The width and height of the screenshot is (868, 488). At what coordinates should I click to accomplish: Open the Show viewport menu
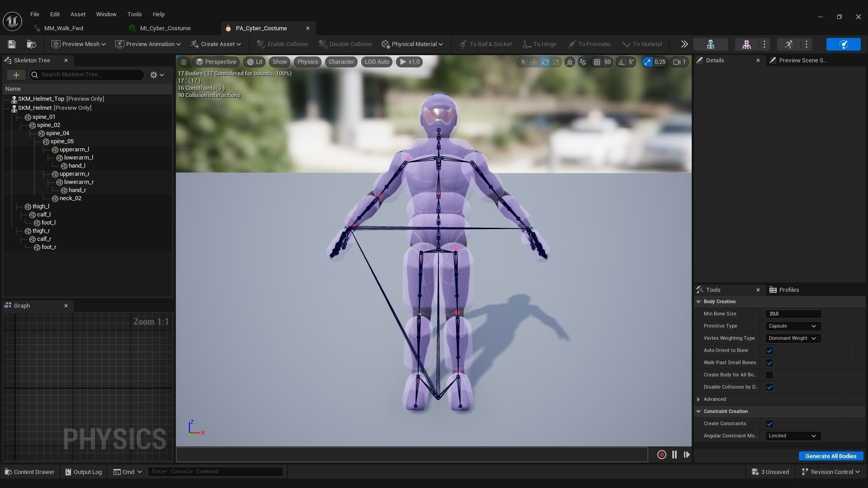(279, 62)
